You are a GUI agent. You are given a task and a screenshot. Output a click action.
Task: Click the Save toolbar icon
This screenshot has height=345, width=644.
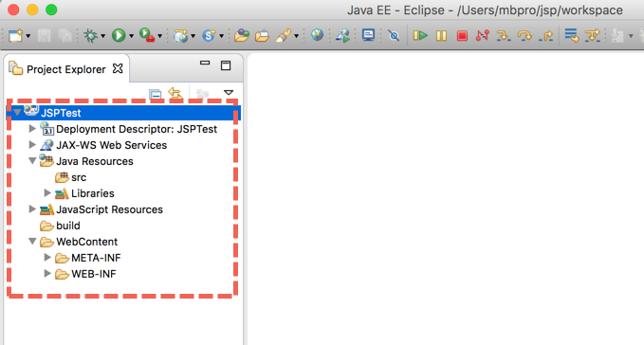44,36
